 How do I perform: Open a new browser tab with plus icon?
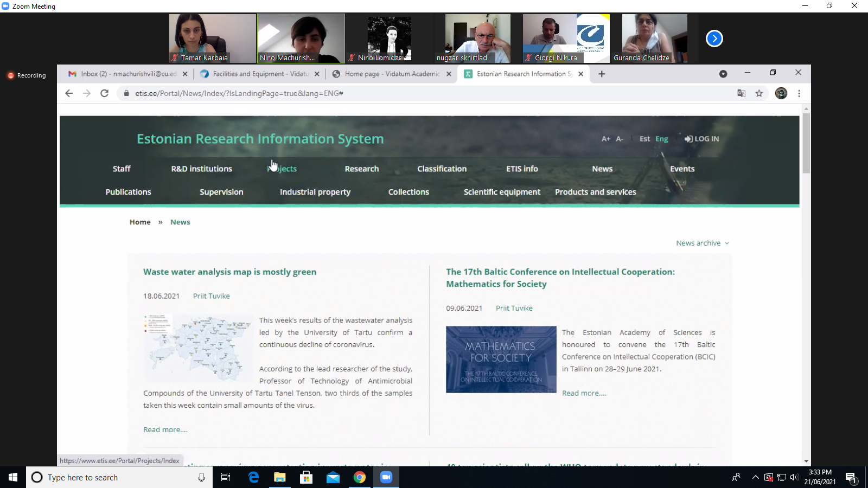pos(602,74)
